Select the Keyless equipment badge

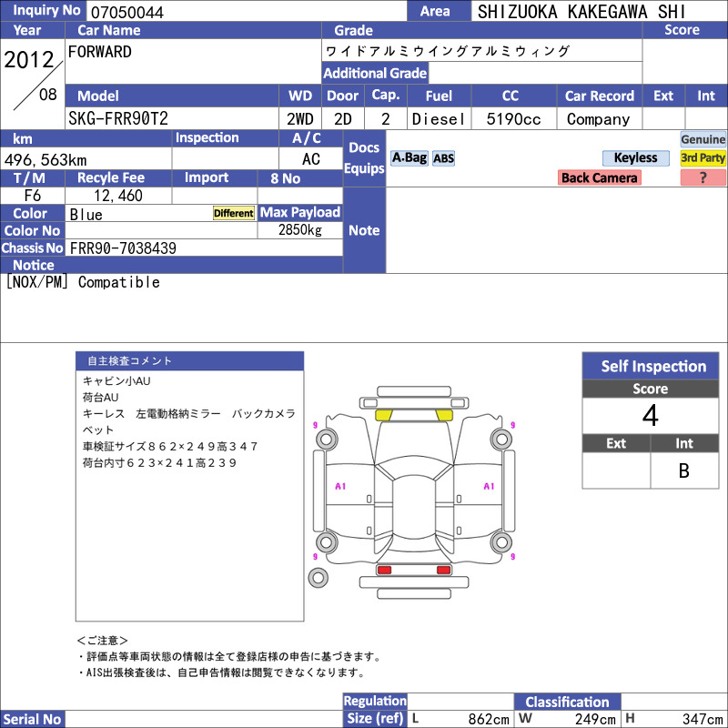[x=635, y=157]
